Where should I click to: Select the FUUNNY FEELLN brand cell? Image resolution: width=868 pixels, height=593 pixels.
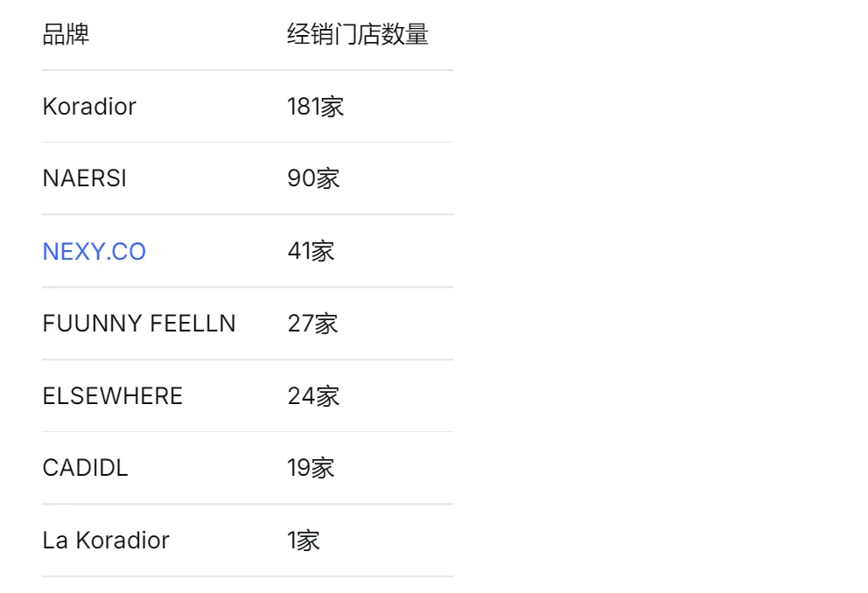(x=138, y=324)
